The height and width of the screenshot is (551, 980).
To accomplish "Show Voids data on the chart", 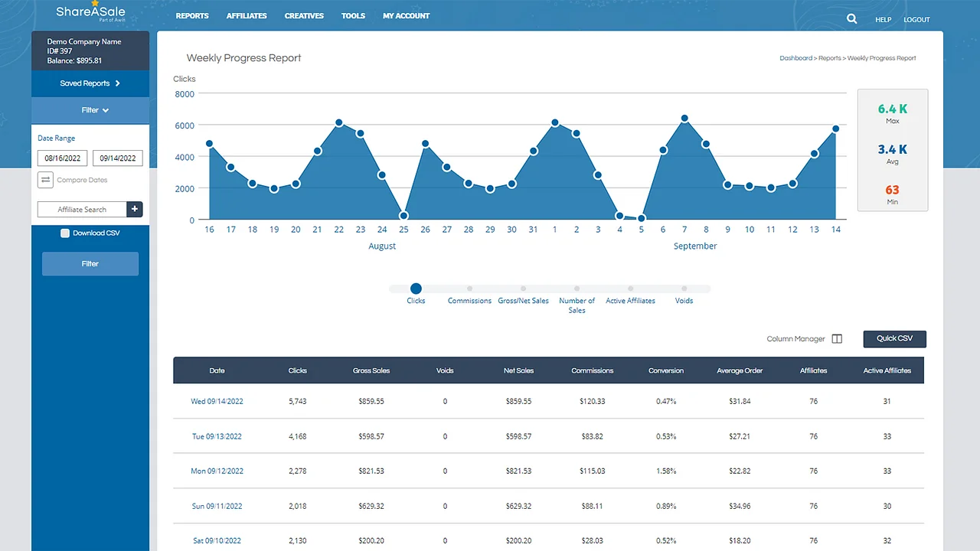I will (684, 289).
